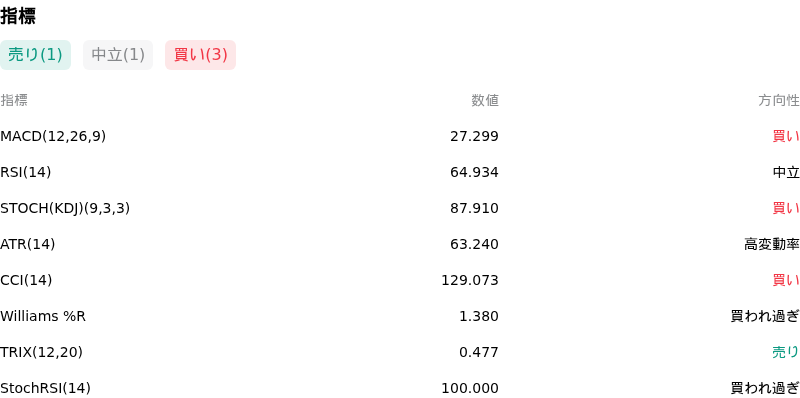
Task: Open the MACD(12,26,9) indicator row
Action: tap(400, 136)
